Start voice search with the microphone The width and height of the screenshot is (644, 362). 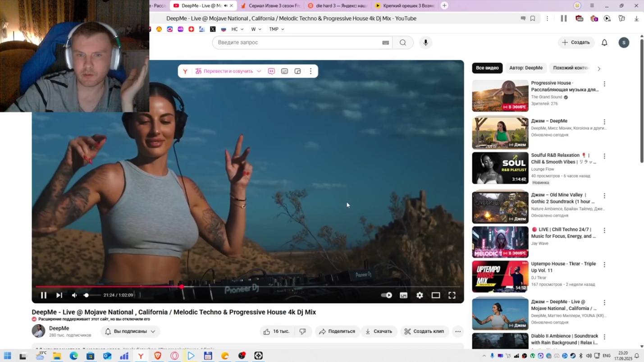[425, 42]
